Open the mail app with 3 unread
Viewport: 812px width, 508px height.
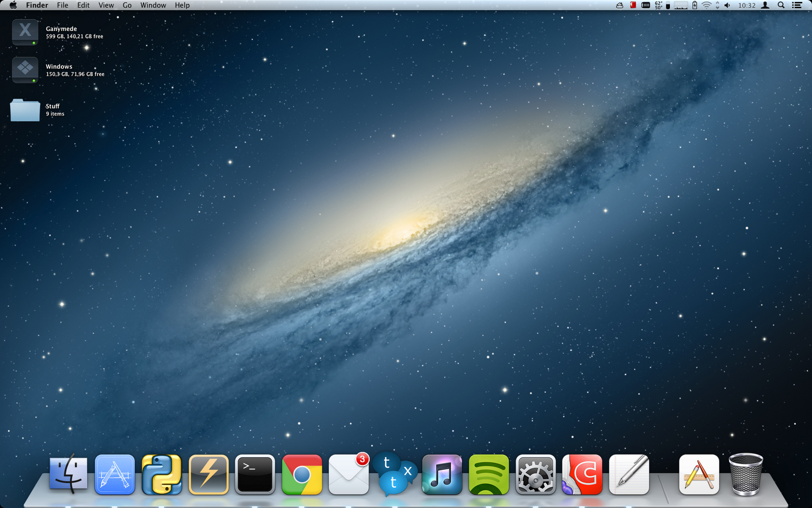point(349,474)
